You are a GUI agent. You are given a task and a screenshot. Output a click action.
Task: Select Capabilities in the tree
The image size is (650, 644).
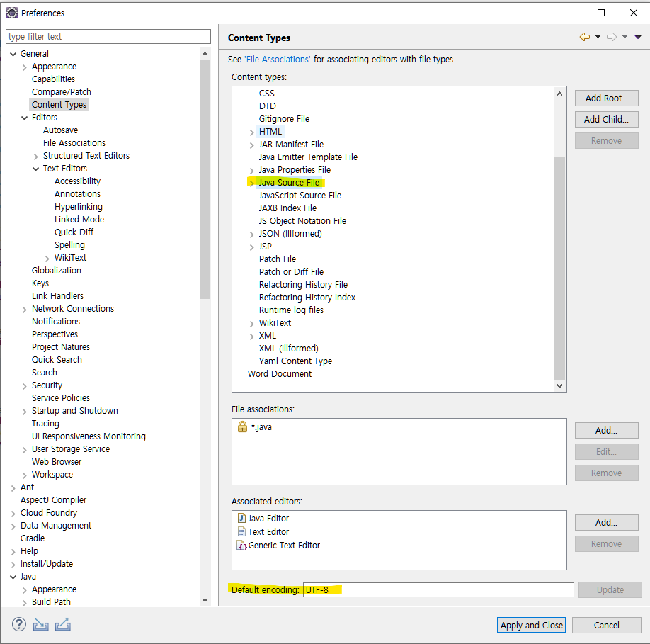point(54,79)
